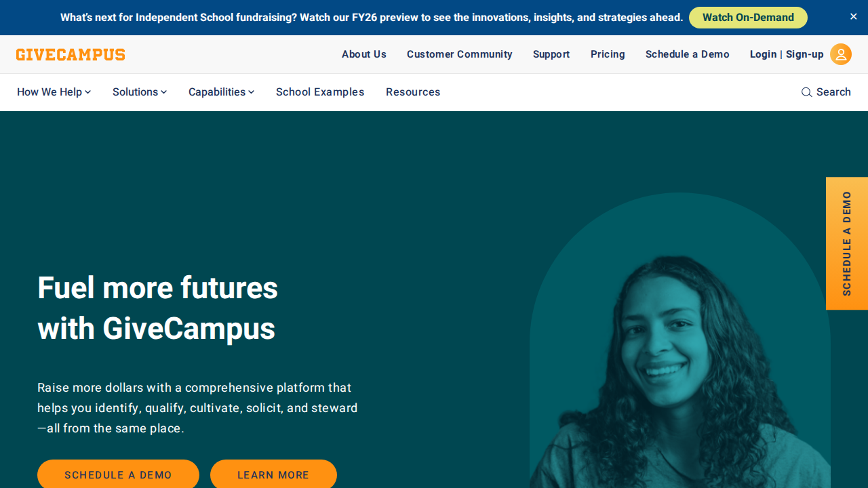
Task: Expand the Capabilities menu chevron
Action: [x=252, y=92]
